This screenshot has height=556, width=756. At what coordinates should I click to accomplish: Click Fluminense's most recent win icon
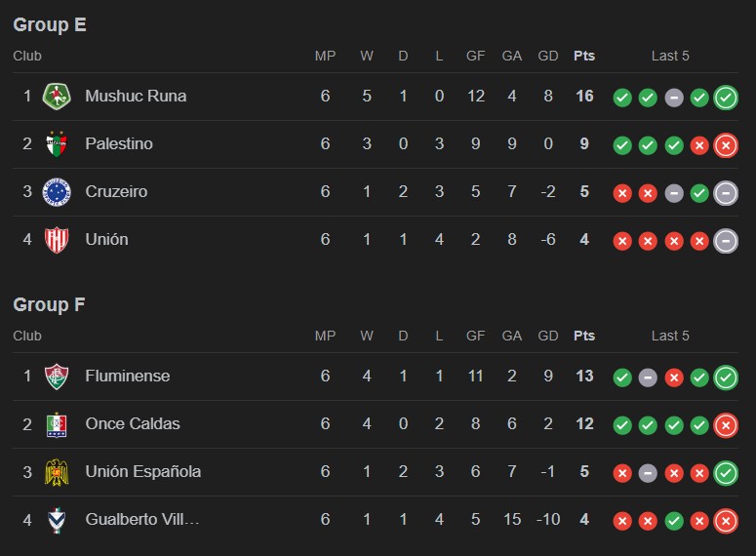725,377
